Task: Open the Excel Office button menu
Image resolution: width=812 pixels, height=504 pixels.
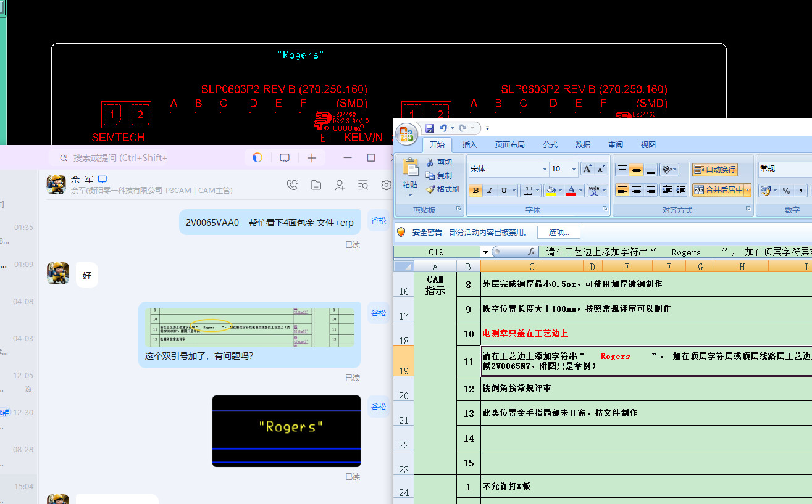Action: click(406, 134)
